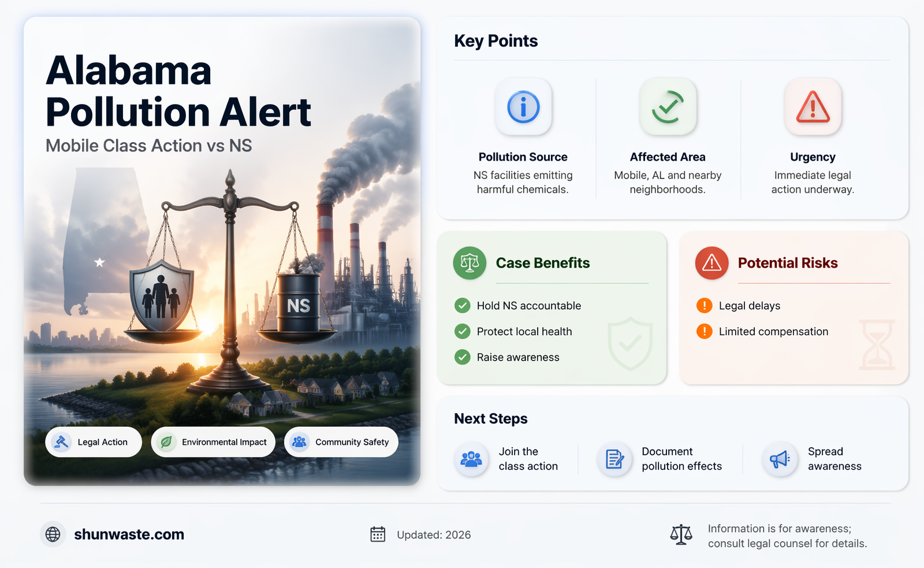The height and width of the screenshot is (568, 924).
Task: Click the green scales icon beside Case Benefits
Action: point(470,263)
